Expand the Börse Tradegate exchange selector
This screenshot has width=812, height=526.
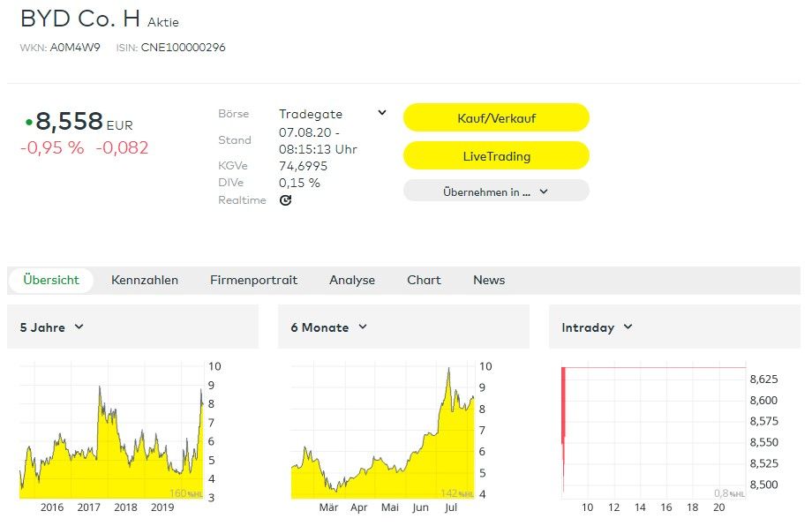[381, 113]
